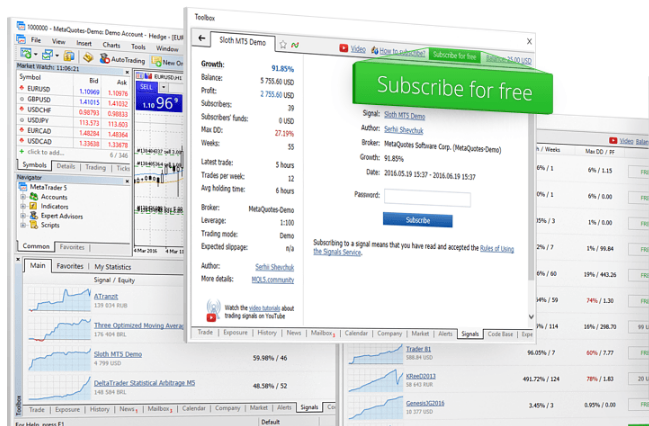
Task: Open the dropdown arrow beside New Chart icon
Action: coord(36,55)
